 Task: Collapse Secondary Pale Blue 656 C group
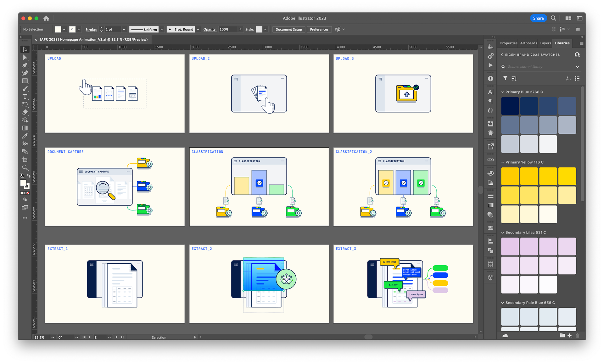pos(502,303)
